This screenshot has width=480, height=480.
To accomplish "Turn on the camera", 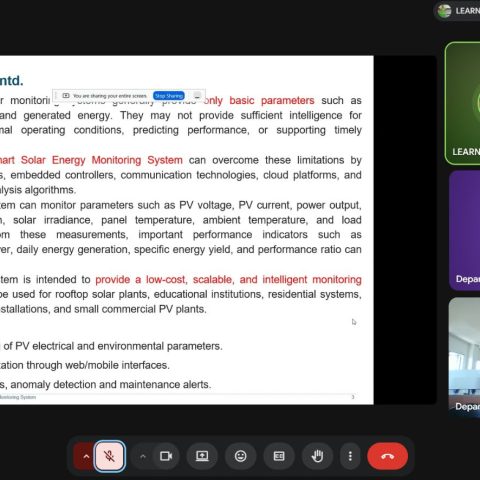I will click(x=166, y=456).
